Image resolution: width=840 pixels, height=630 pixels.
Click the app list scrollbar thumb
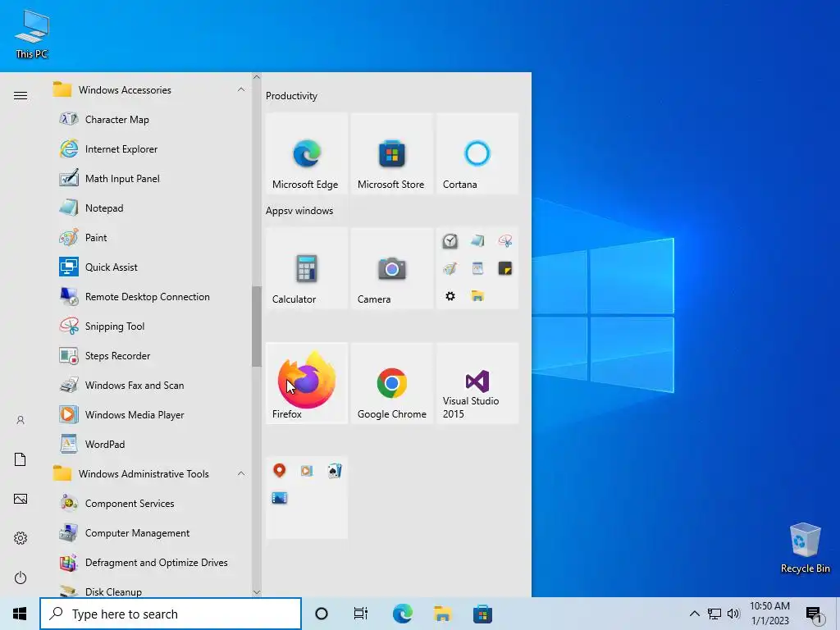(x=257, y=326)
